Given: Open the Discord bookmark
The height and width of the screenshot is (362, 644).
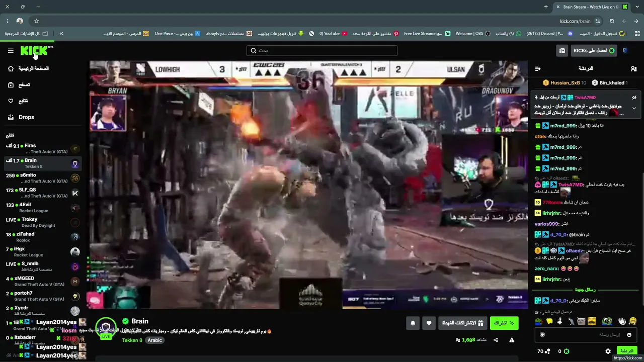Looking at the screenshot, I should click(x=549, y=34).
